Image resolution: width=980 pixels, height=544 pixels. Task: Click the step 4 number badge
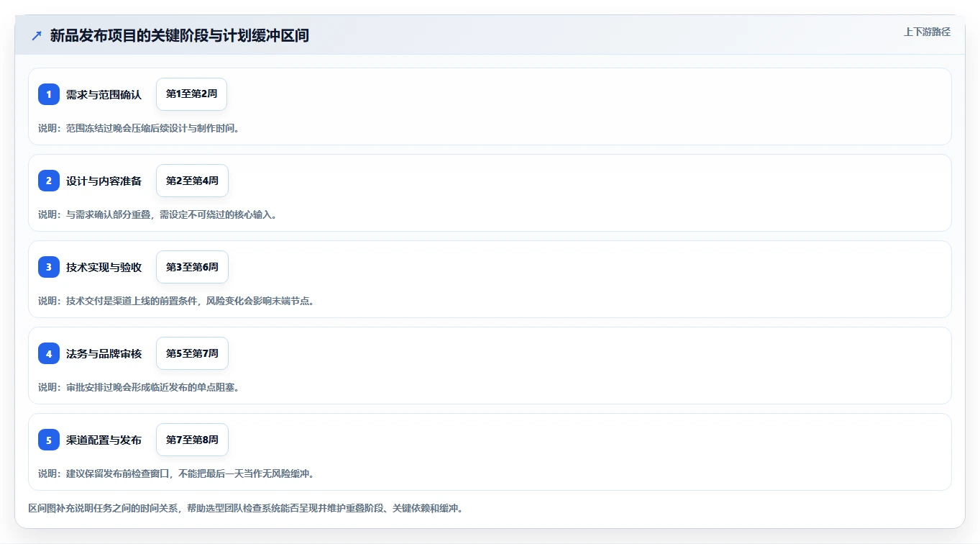tap(49, 353)
